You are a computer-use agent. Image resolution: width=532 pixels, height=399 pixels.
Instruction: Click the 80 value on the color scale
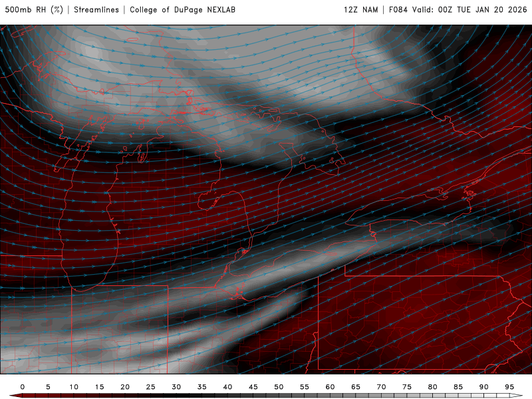[x=433, y=387]
